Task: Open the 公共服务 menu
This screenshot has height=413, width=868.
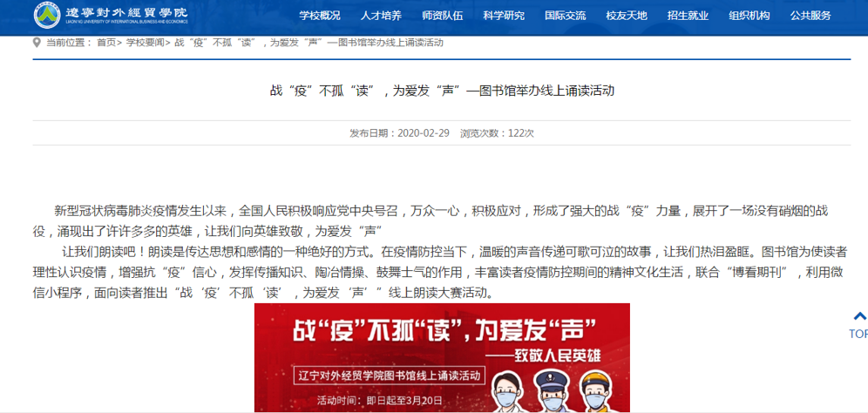Action: (x=811, y=16)
